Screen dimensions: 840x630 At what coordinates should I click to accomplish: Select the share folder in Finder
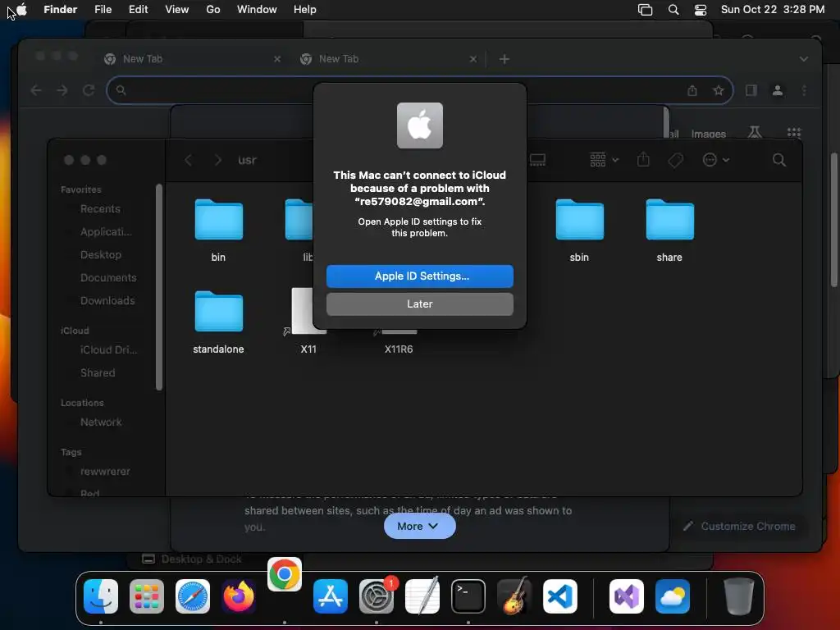669,220
